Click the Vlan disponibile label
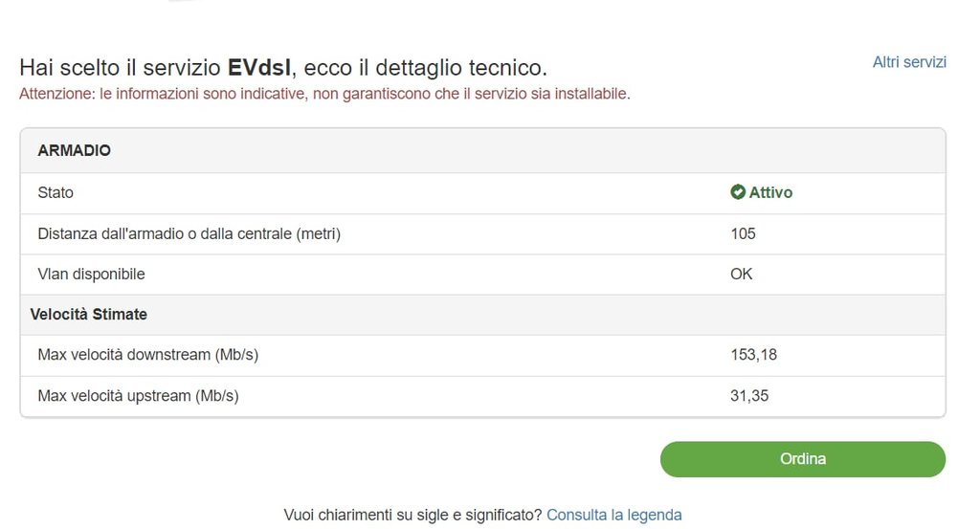Screen dimensions: 980x529 91,275
